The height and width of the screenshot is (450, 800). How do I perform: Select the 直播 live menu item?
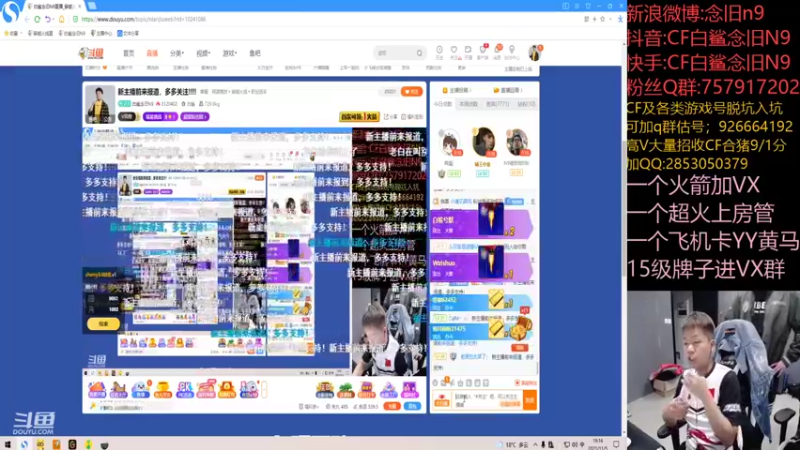coord(152,53)
